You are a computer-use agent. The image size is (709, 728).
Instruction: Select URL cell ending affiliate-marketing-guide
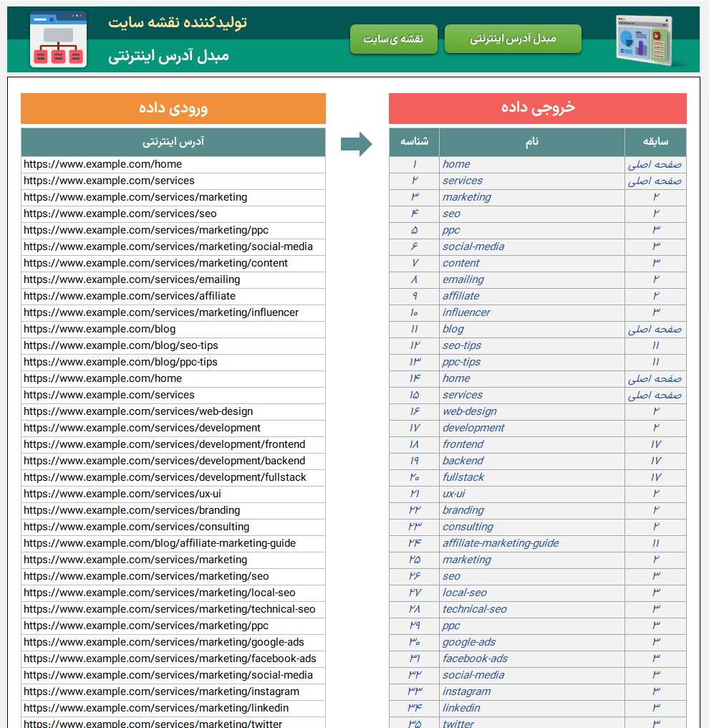(x=173, y=544)
